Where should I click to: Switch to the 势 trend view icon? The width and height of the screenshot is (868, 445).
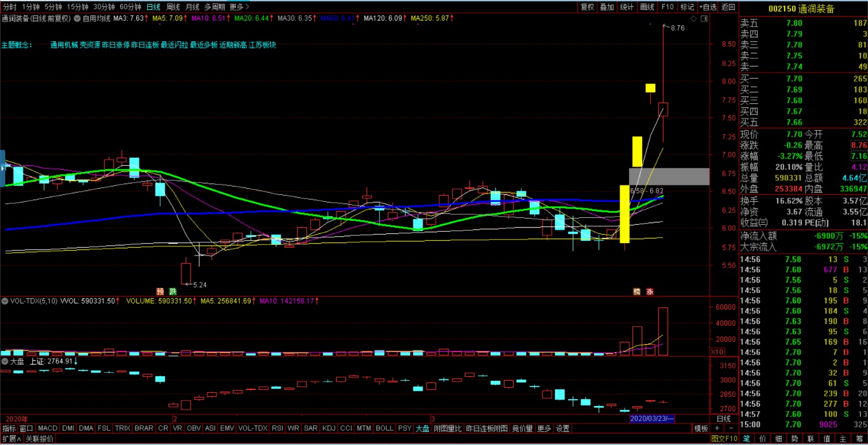(793, 439)
